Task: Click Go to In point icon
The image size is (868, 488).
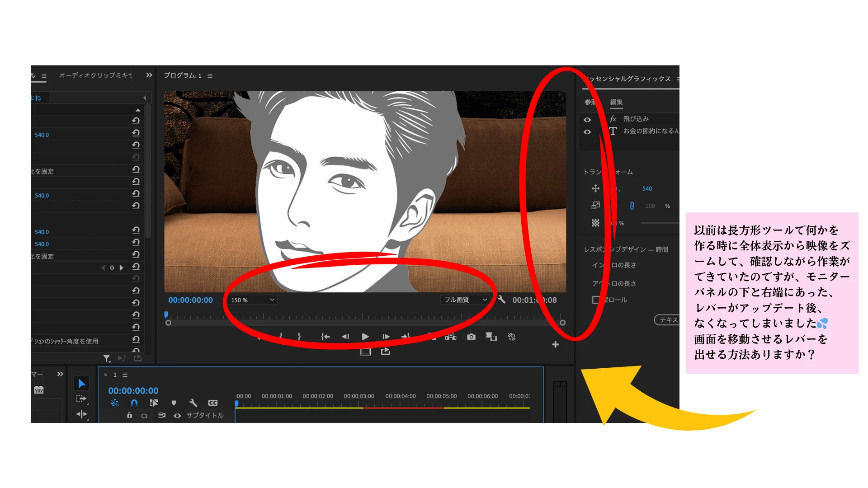Action: click(325, 337)
